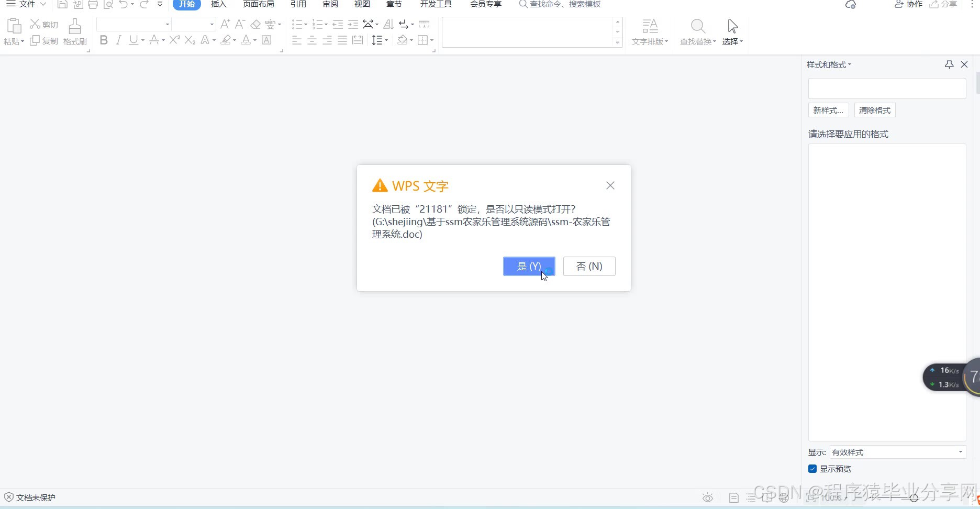The height and width of the screenshot is (509, 980).
Task: Click the Sort icon
Action: pyautogui.click(x=388, y=24)
